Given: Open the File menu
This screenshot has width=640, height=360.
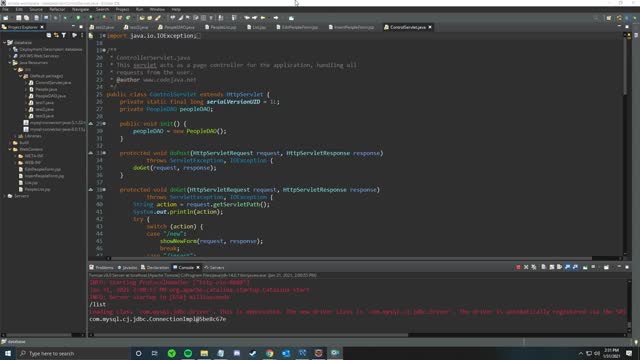Looking at the screenshot, I should [5, 9].
